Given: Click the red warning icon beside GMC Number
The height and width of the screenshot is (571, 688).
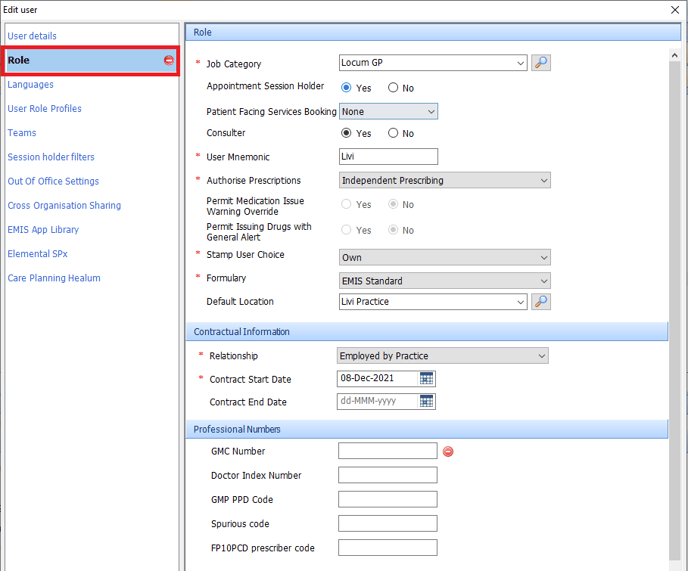Looking at the screenshot, I should click(448, 452).
